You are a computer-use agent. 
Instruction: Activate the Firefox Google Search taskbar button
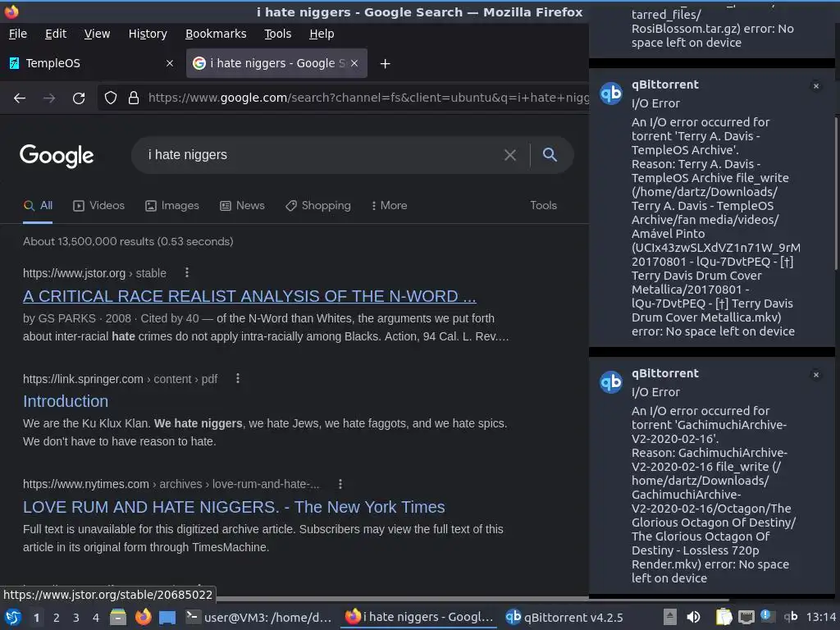419,617
